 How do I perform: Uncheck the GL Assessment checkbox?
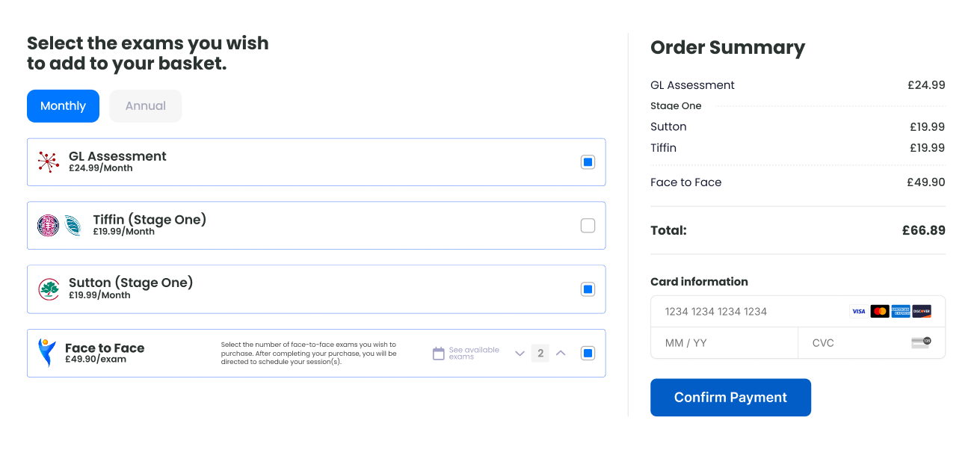[588, 162]
